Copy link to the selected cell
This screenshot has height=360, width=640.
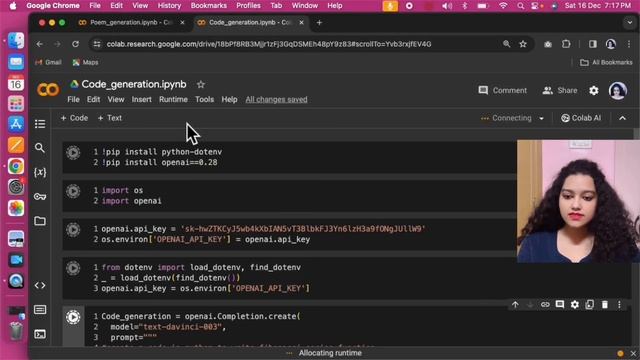coord(545,304)
